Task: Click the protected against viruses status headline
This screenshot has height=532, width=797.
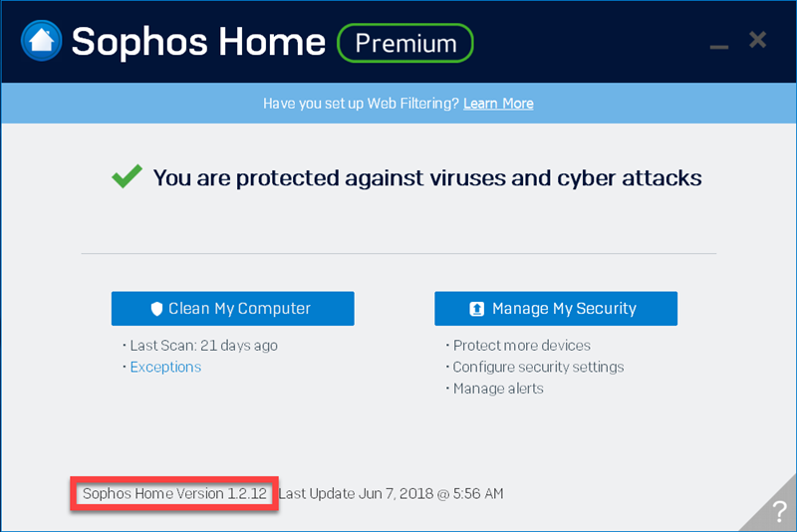Action: (427, 178)
